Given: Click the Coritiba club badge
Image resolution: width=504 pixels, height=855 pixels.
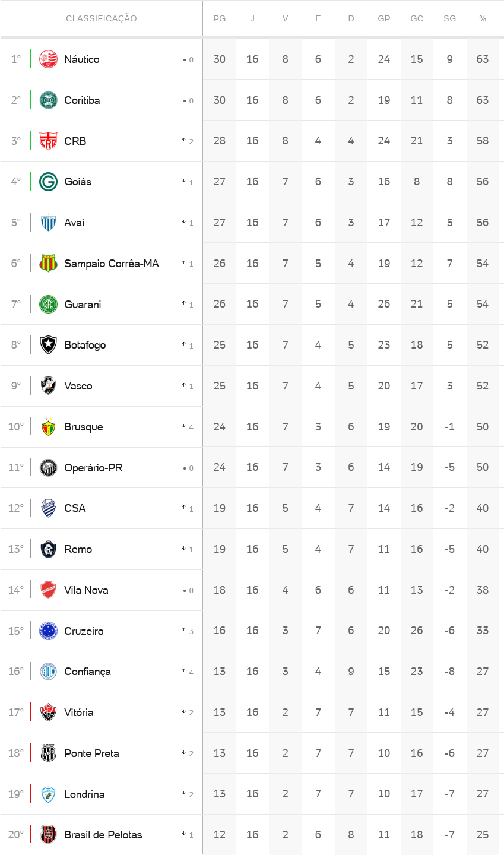Looking at the screenshot, I should (48, 100).
